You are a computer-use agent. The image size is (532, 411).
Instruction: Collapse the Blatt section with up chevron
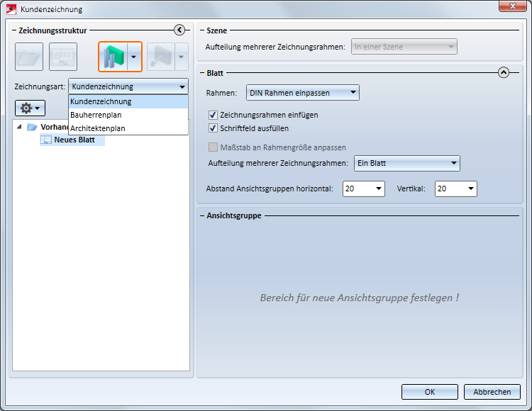[504, 72]
